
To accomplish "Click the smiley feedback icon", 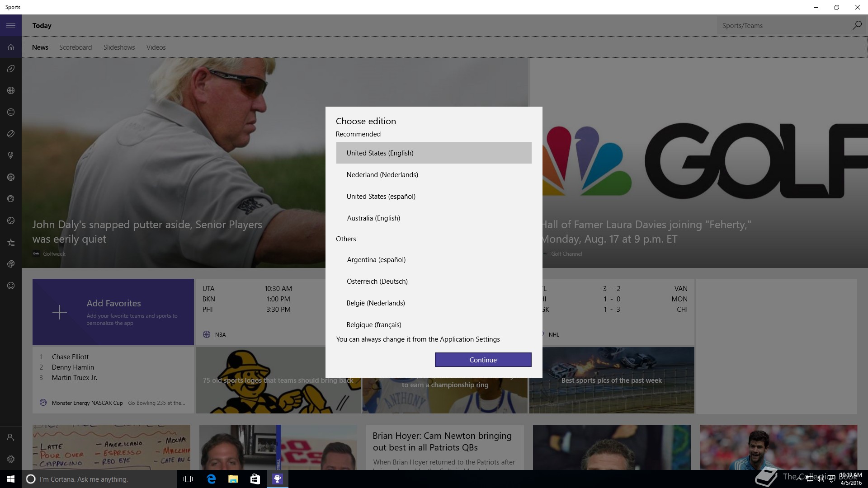I will point(11,286).
